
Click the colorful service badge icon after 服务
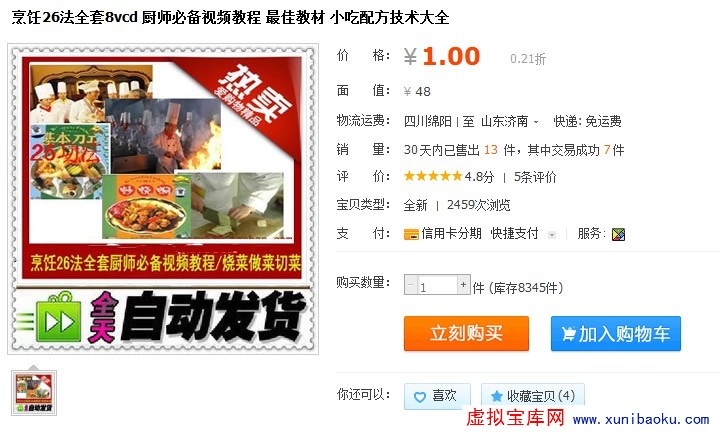click(618, 234)
